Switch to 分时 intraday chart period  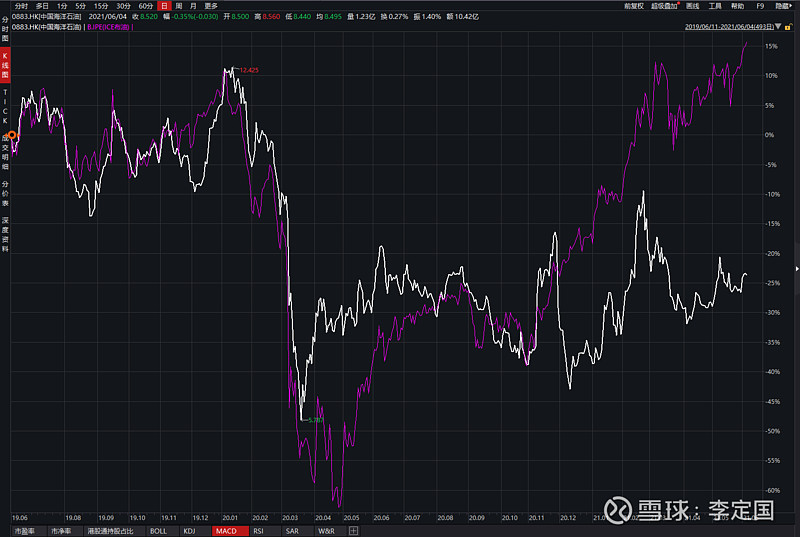(x=21, y=6)
